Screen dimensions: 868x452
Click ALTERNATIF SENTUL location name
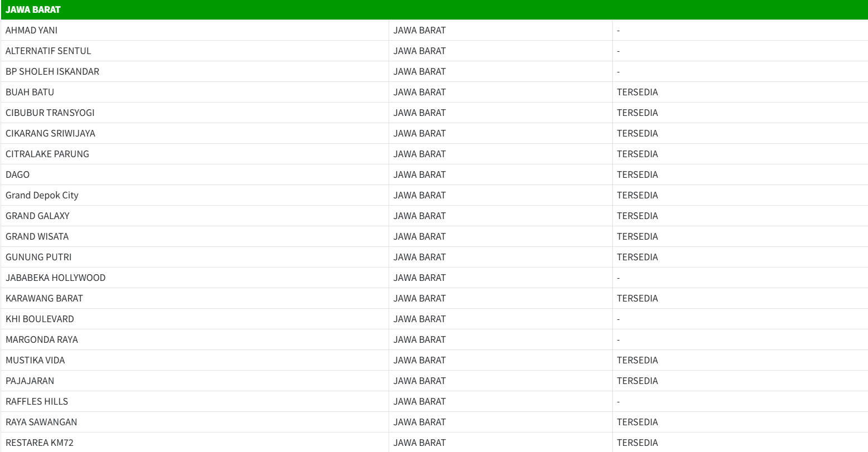pyautogui.click(x=48, y=51)
